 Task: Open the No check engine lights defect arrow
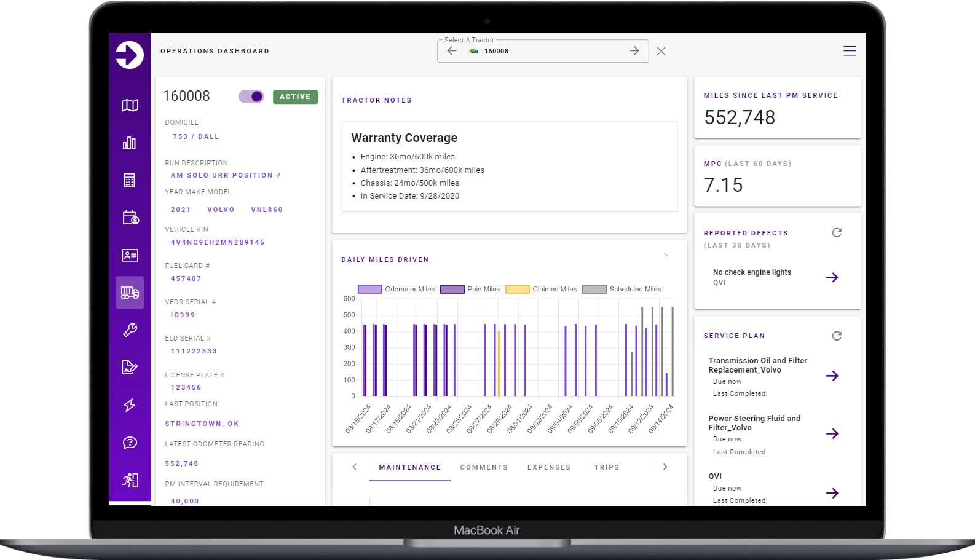pyautogui.click(x=832, y=278)
